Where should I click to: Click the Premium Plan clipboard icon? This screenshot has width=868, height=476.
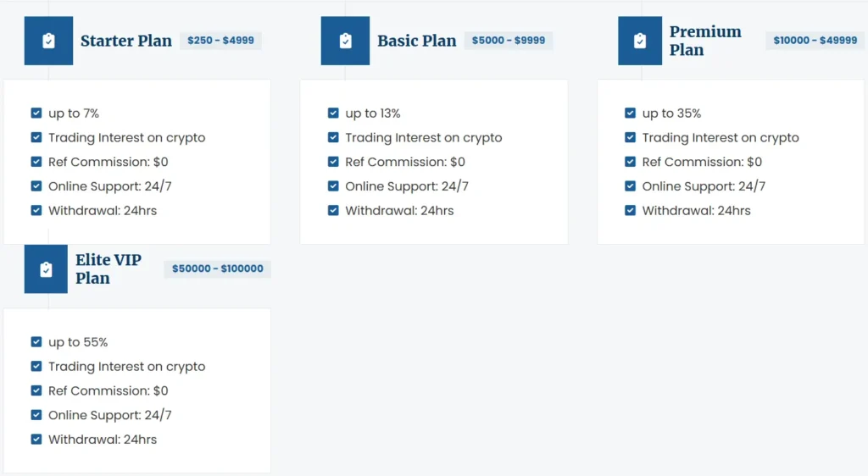tap(640, 41)
